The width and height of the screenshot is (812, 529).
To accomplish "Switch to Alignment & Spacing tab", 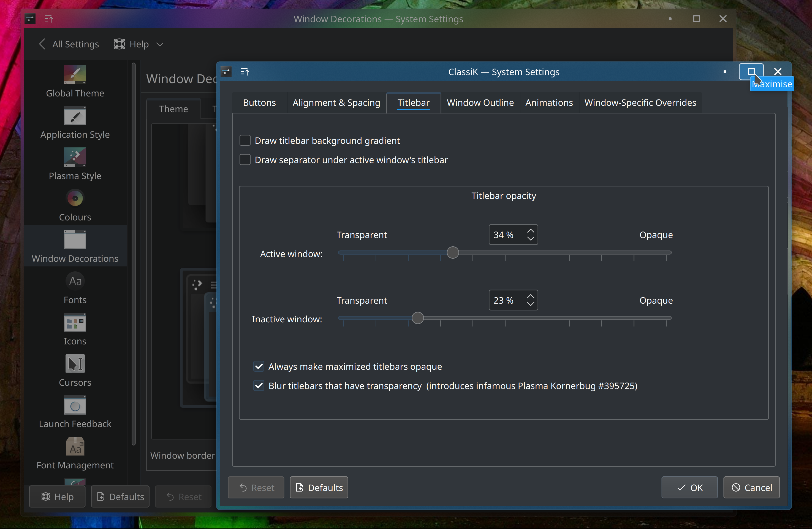I will point(336,102).
